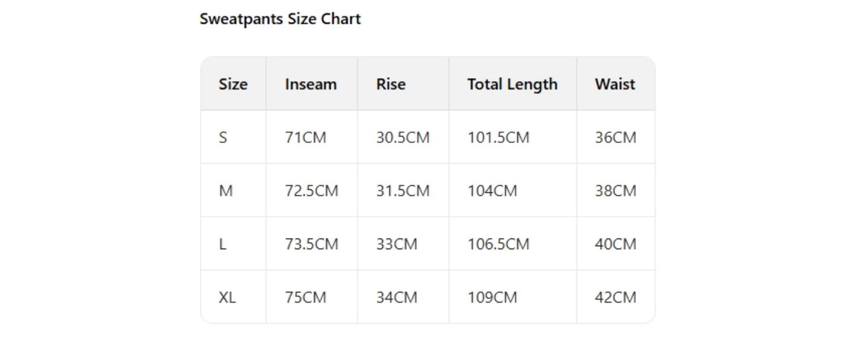Select the 104CM total length value
This screenshot has height=356, width=868.
492,191
